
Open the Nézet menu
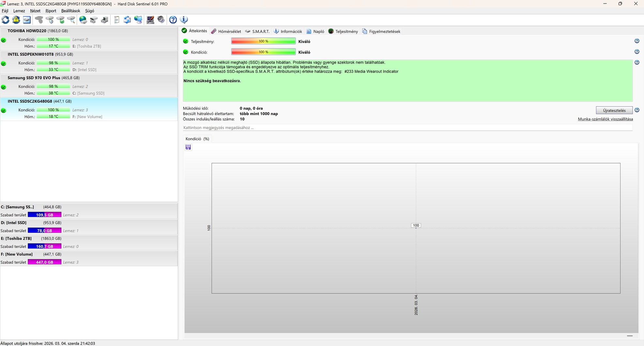coord(35,11)
